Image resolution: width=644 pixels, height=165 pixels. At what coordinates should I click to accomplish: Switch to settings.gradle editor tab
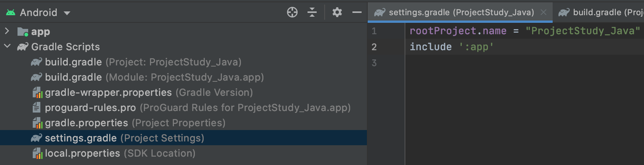[x=460, y=13]
